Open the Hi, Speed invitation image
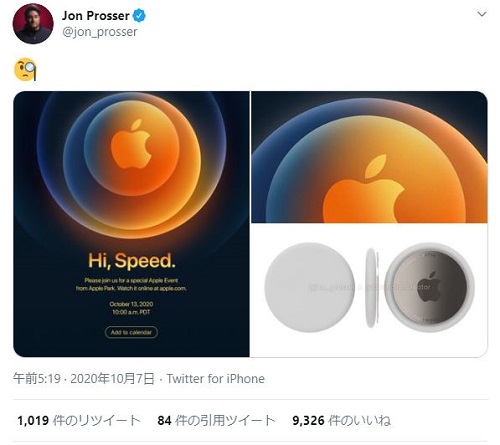 click(131, 224)
